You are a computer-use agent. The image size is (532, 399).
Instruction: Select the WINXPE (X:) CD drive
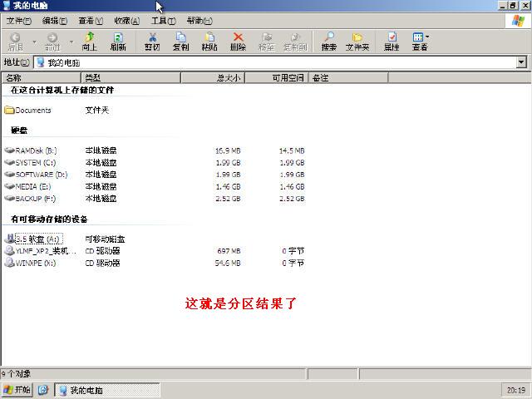tap(35, 263)
